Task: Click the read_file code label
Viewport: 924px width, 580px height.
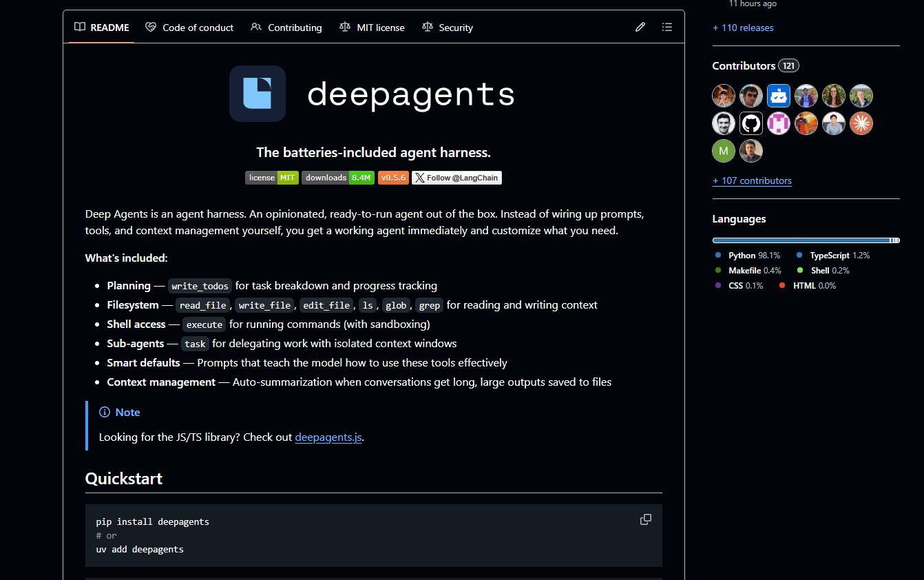Action: tap(203, 305)
